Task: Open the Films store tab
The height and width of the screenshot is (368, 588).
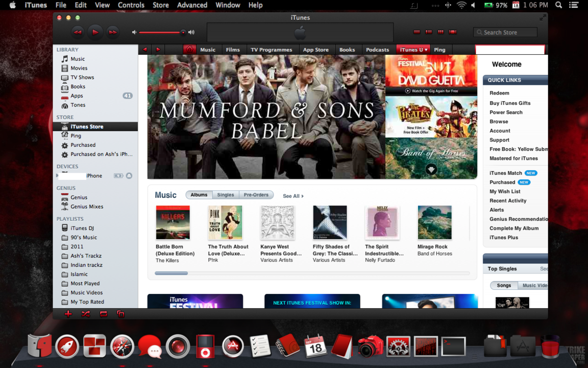Action: [233, 50]
